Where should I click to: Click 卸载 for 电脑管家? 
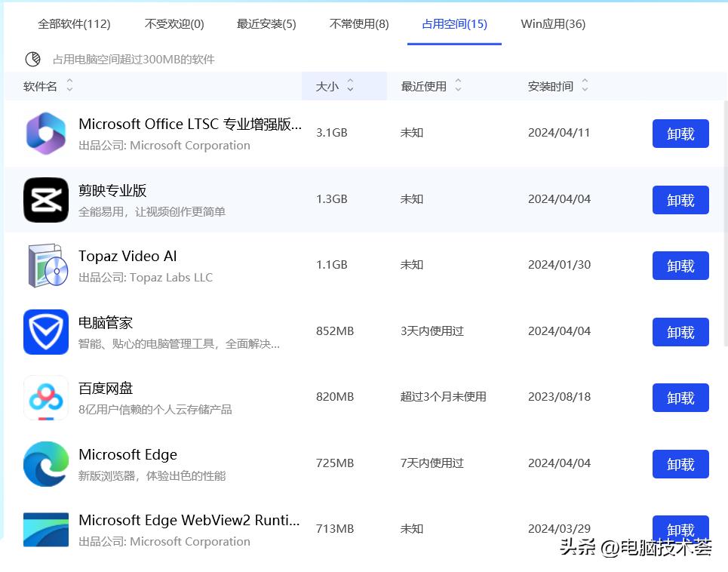pos(680,332)
